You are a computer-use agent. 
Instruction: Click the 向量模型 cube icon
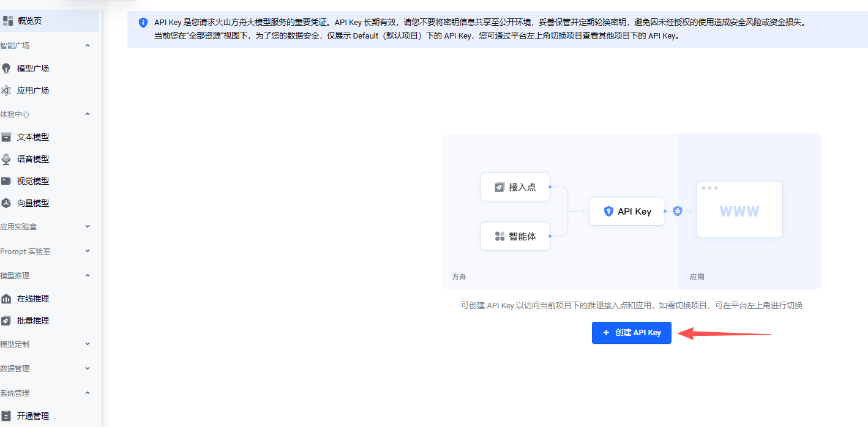(x=6, y=203)
